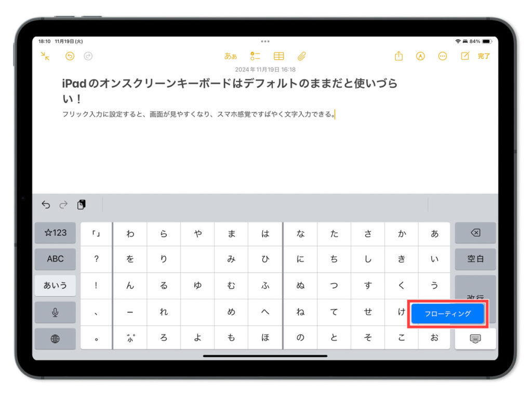Select the あいう kana keyboard mode
532x399 pixels.
(x=55, y=285)
